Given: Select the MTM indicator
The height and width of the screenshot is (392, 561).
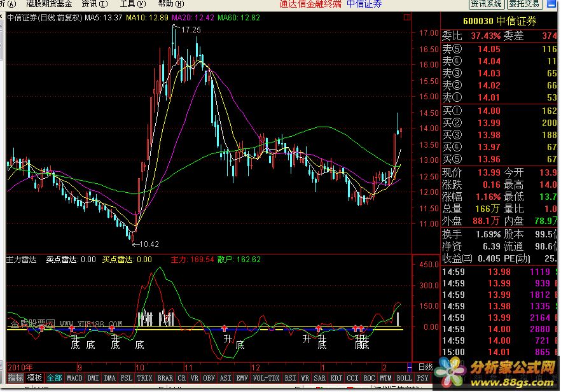Looking at the screenshot, I should [385, 377].
